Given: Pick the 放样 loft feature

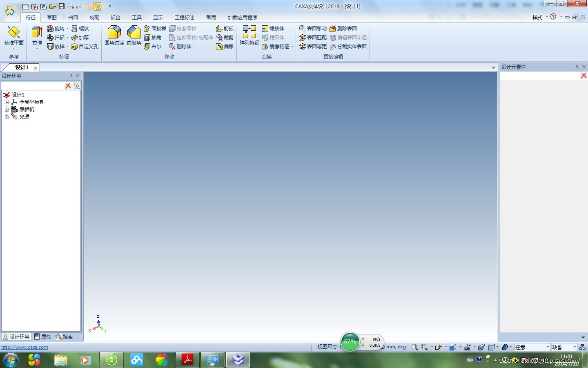Looking at the screenshot, I should pyautogui.click(x=56, y=47).
